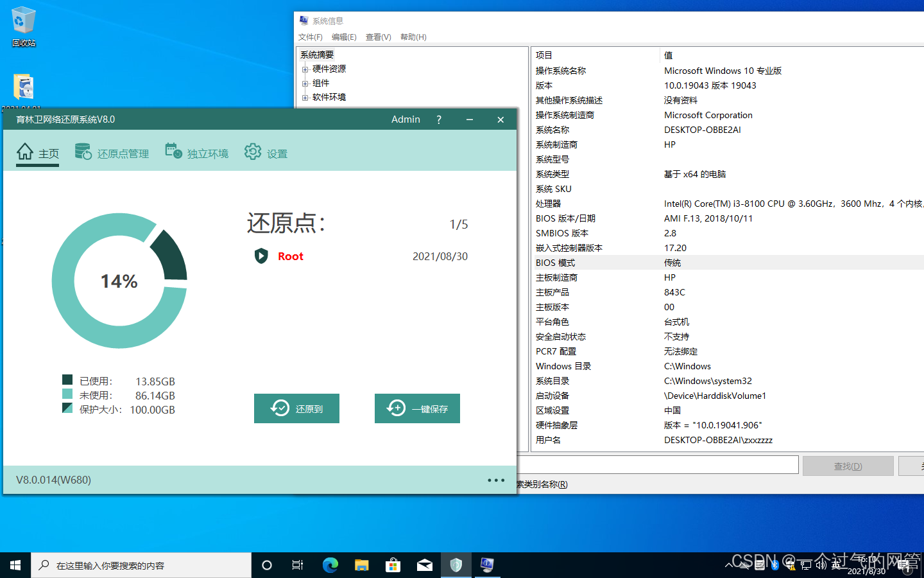Screen dimensions: 924x578
Task: Select the BIOS 模式 row
Action: 728,263
